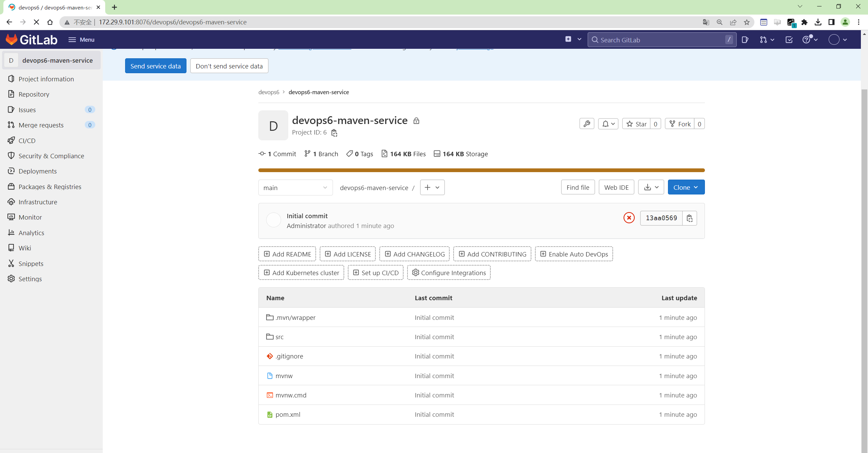Click Configure Integrations button
Screen dimensions: 868x453
coord(449,272)
